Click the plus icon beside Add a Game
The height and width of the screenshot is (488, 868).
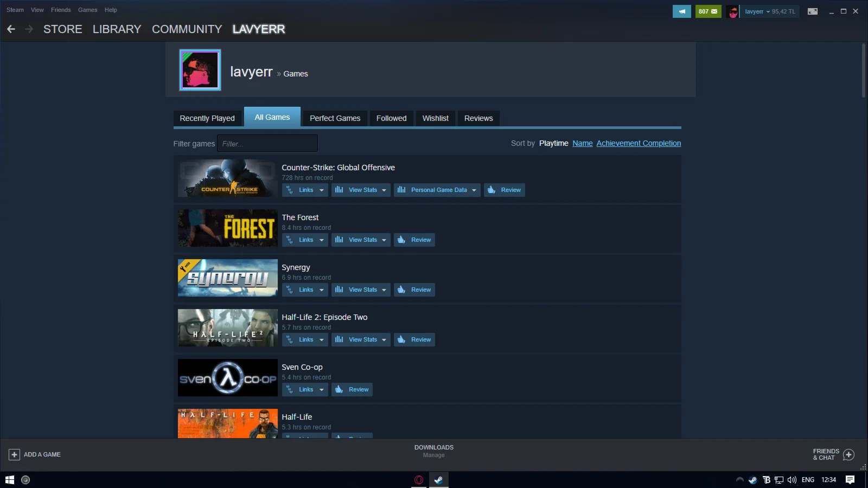pos(15,454)
